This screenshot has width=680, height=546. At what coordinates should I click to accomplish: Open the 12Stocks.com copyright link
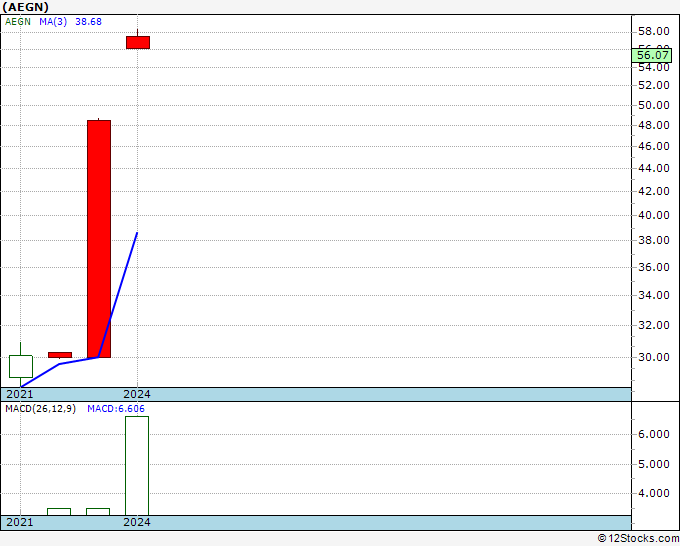[x=638, y=538]
